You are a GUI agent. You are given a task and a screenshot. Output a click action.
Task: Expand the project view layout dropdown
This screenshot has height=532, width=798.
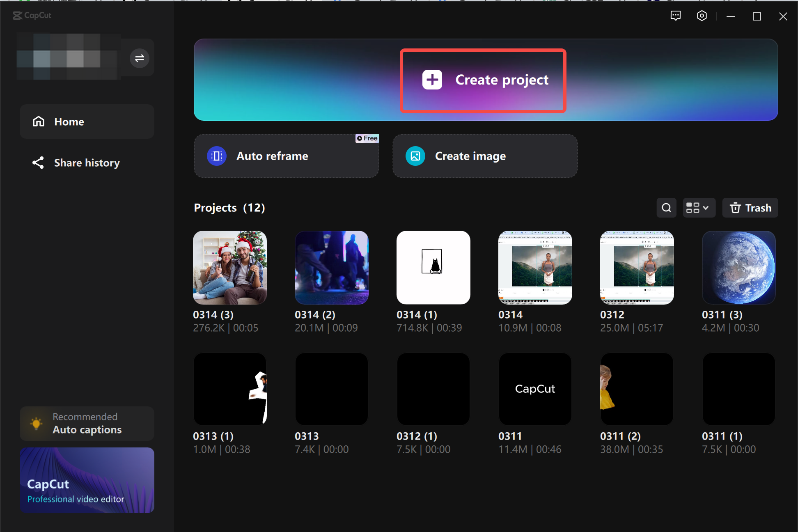[698, 208]
